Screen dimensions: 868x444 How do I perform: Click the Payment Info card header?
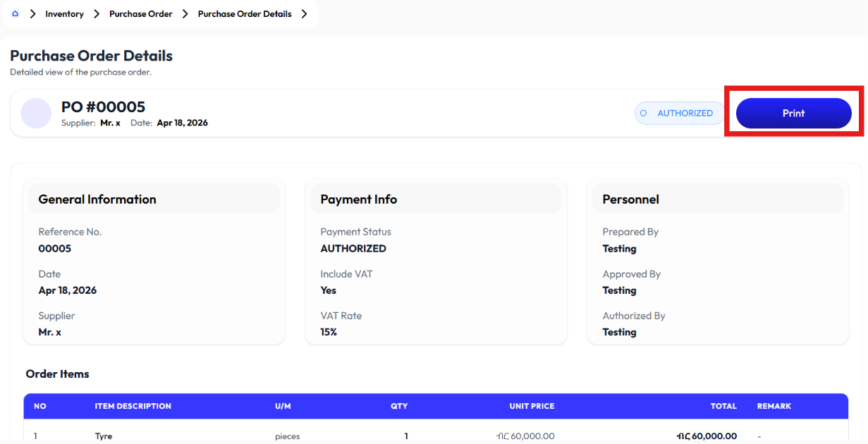[x=436, y=199]
